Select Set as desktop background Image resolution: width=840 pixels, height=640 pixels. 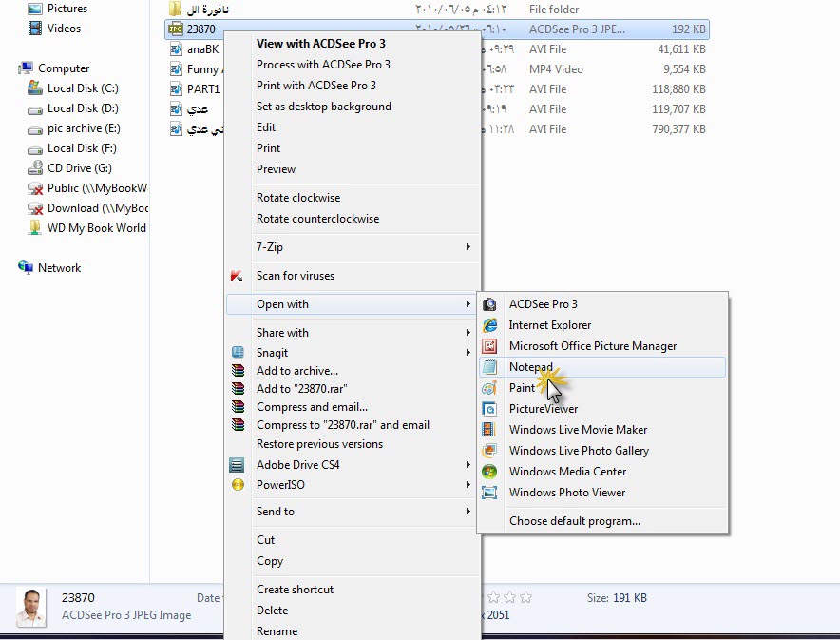click(x=323, y=107)
